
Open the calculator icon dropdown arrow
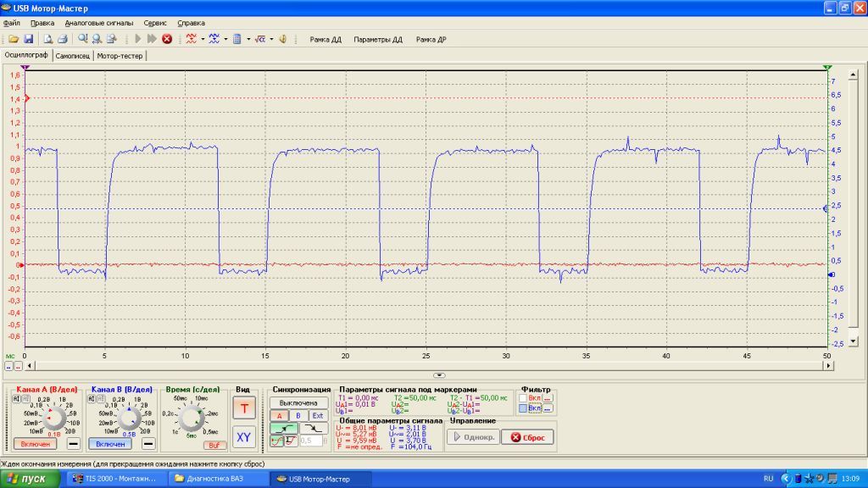coord(248,39)
